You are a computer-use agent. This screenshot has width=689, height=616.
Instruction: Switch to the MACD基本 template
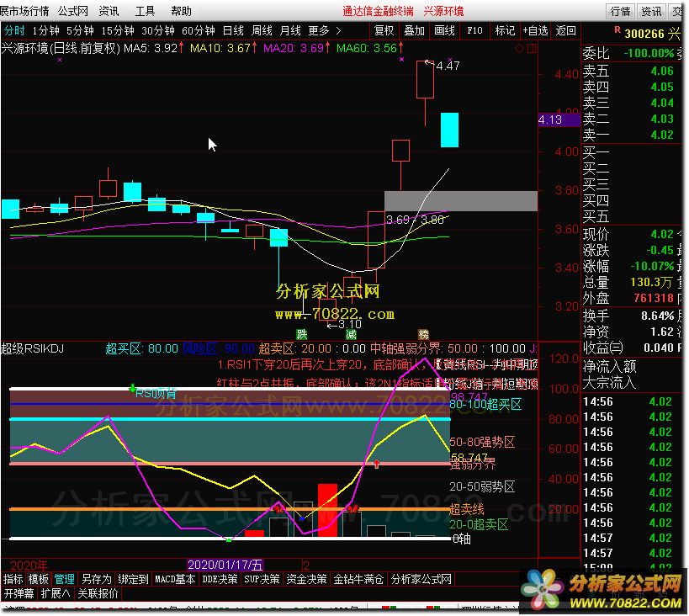(x=175, y=579)
